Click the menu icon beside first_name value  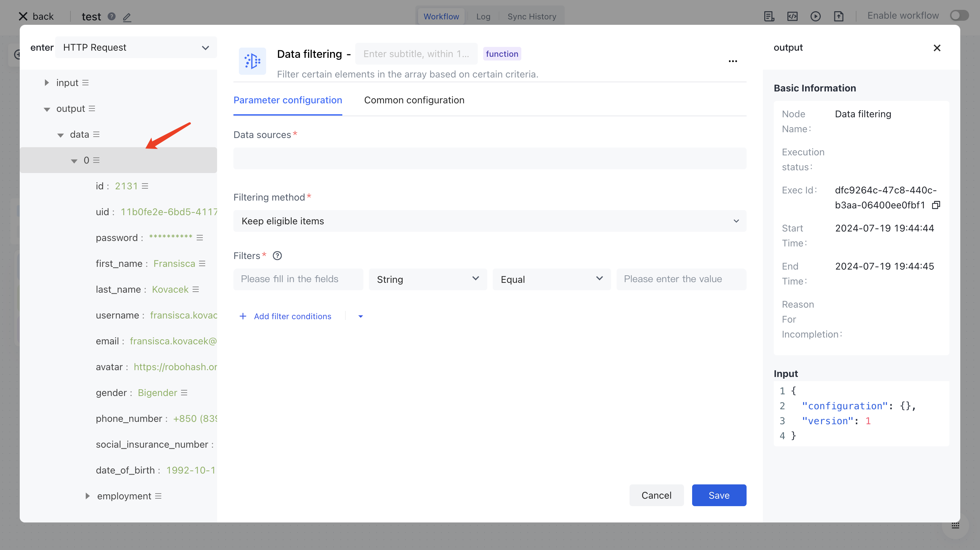point(202,263)
